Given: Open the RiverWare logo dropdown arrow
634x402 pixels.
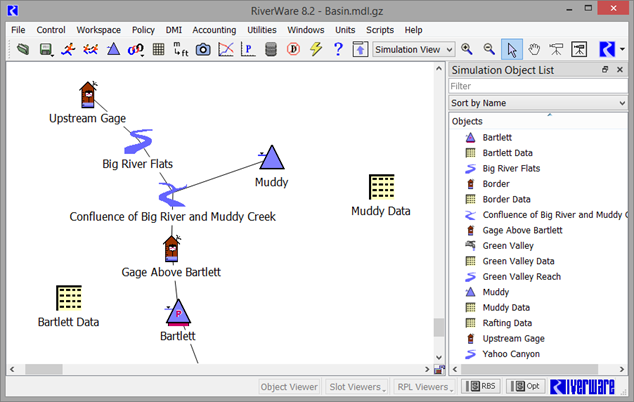Looking at the screenshot, I should tap(622, 49).
